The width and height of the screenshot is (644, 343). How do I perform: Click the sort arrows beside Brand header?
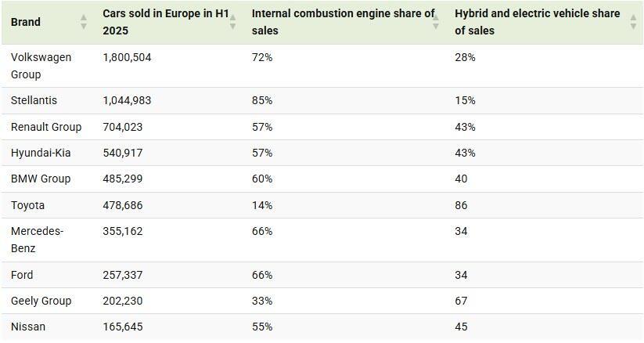click(84, 22)
